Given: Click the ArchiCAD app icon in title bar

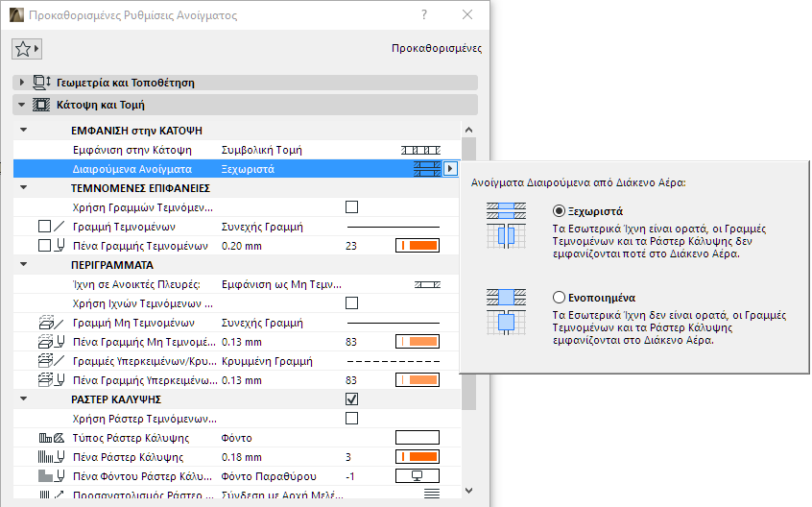Looking at the screenshot, I should pos(16,15).
